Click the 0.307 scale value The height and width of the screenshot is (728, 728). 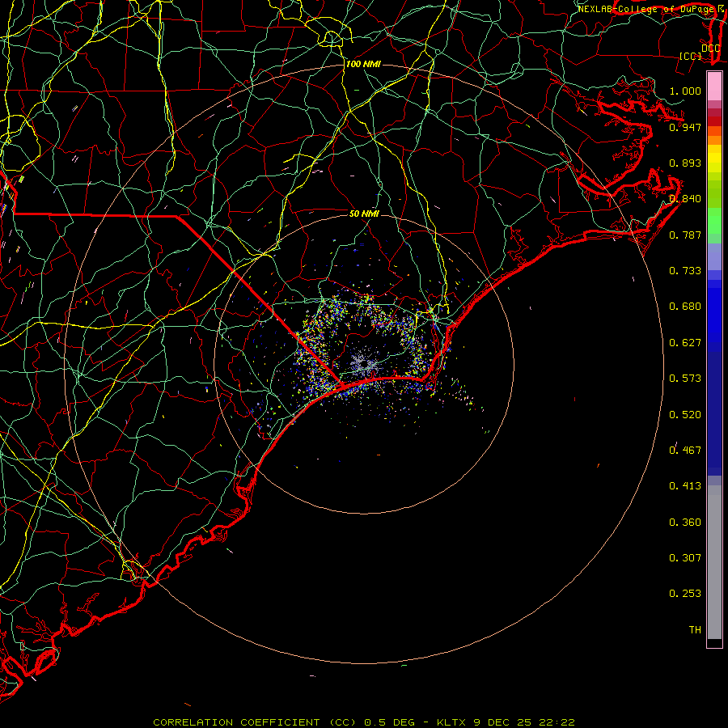(x=685, y=558)
